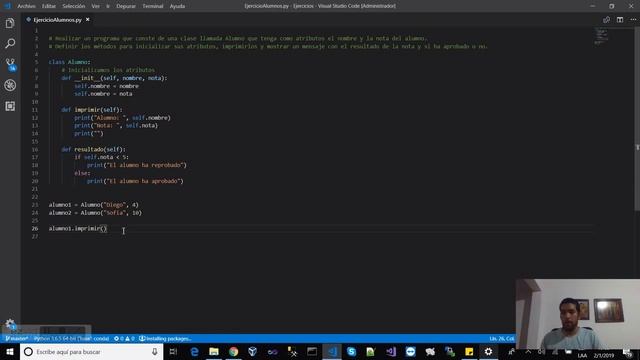Click the alumno2 = Alumno("Sofia", 10) line
This screenshot has width=640, height=360.
coord(95,213)
